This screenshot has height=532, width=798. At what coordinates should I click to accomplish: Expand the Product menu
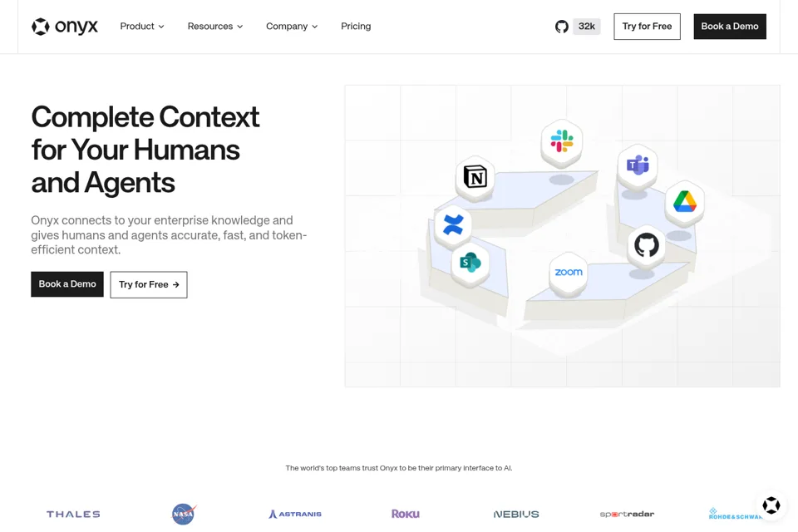(142, 27)
